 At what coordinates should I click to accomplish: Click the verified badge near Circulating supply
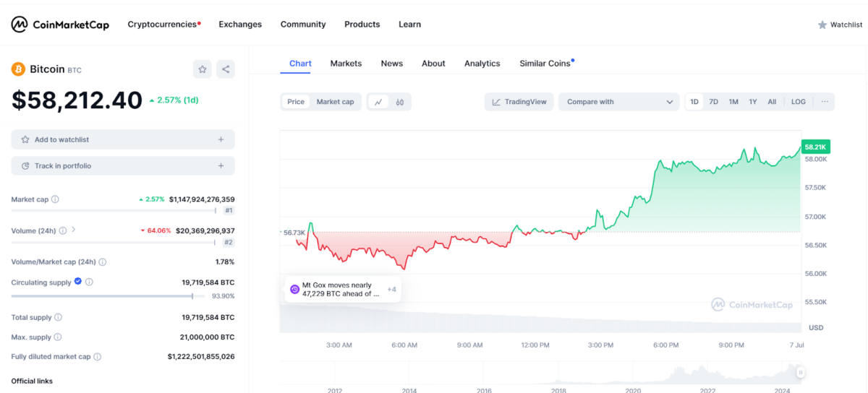[x=77, y=282]
